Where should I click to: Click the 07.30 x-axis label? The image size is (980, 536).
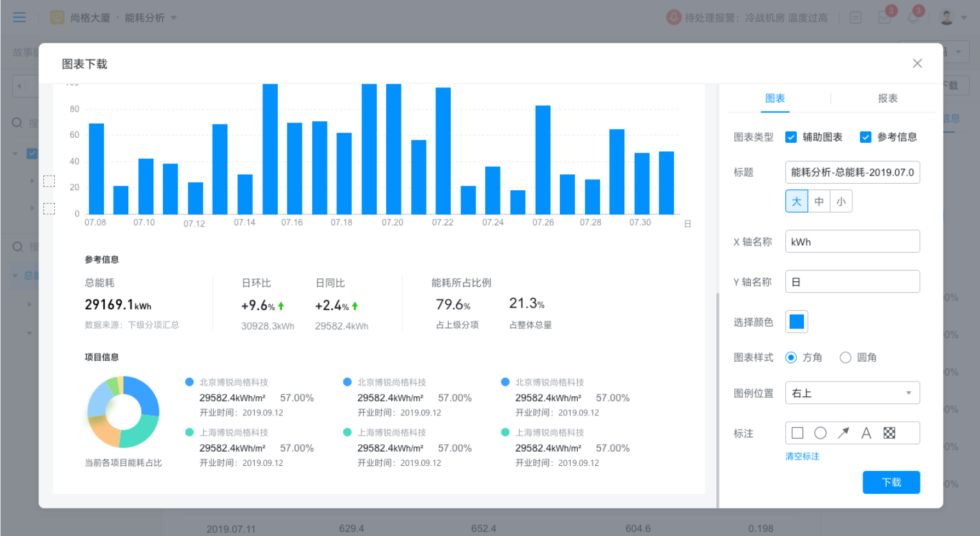640,223
